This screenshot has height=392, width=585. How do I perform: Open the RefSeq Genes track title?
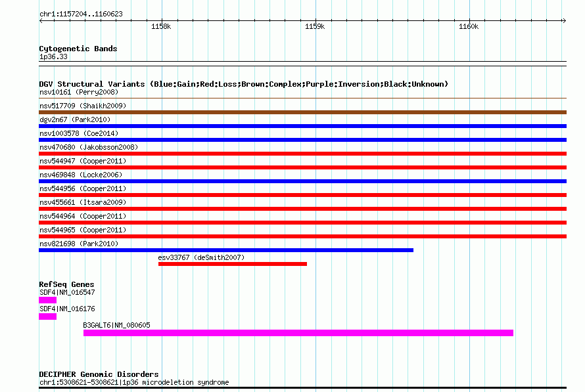coord(66,284)
